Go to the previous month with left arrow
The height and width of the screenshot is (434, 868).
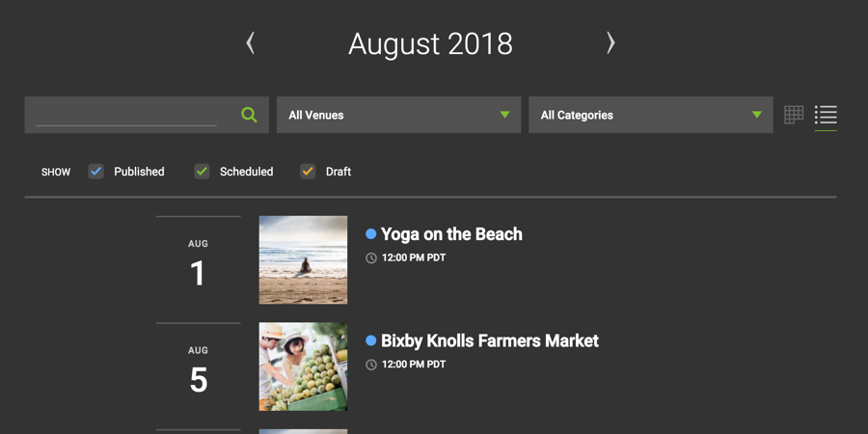coord(250,42)
